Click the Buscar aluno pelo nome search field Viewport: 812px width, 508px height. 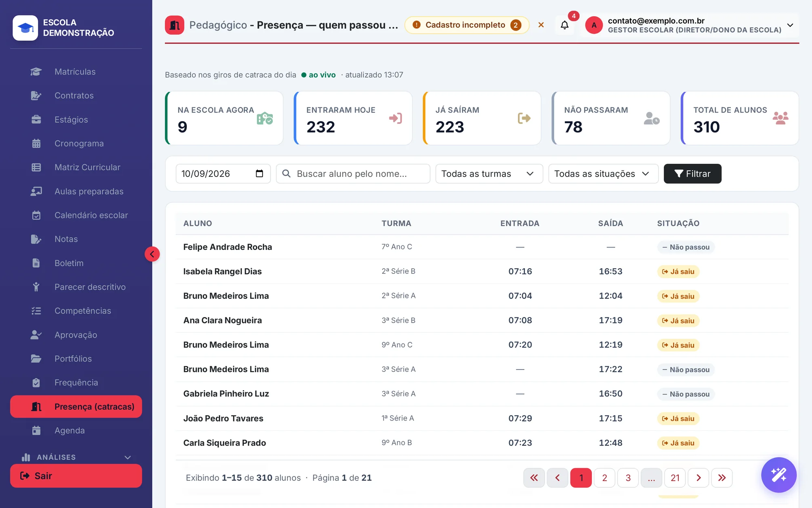point(353,174)
